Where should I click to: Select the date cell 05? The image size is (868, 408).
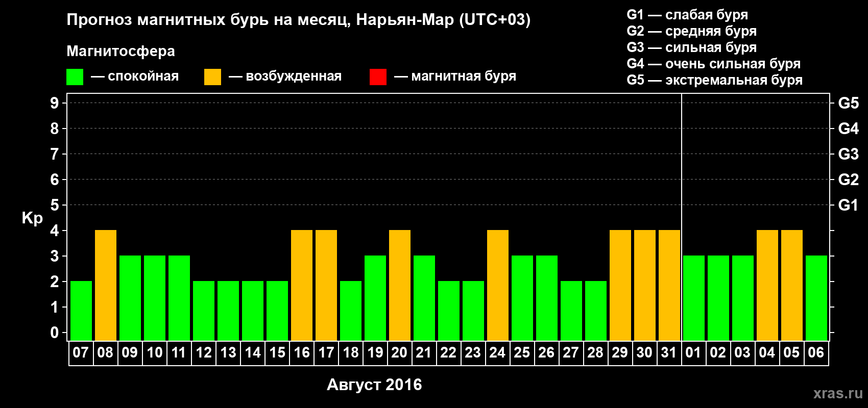tap(791, 353)
